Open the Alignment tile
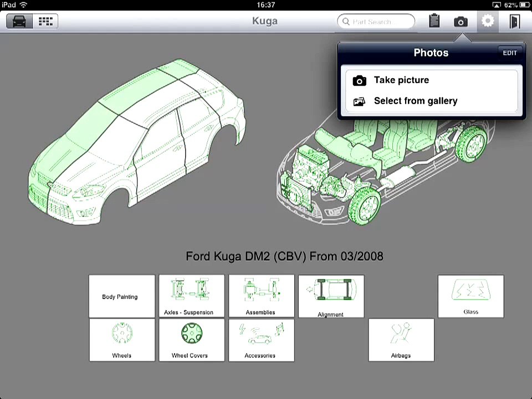 pos(331,296)
